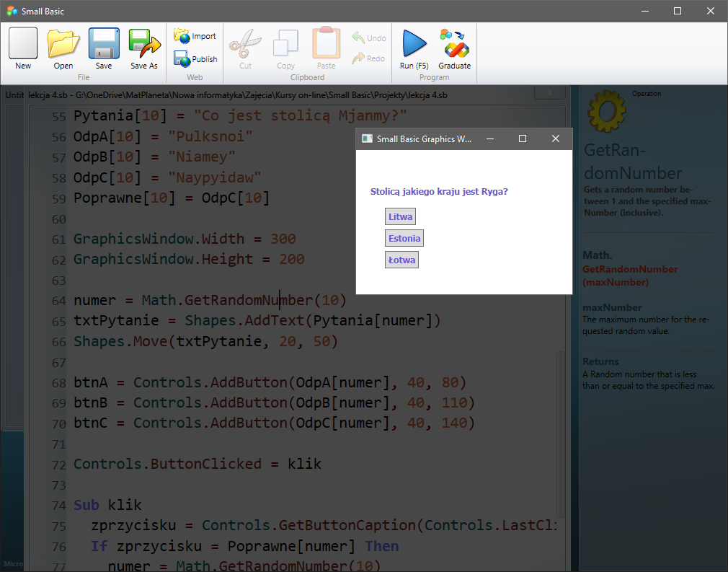Click line 76 If zprzycisku condition
Viewport: 728px width, 572px height.
[244, 546]
